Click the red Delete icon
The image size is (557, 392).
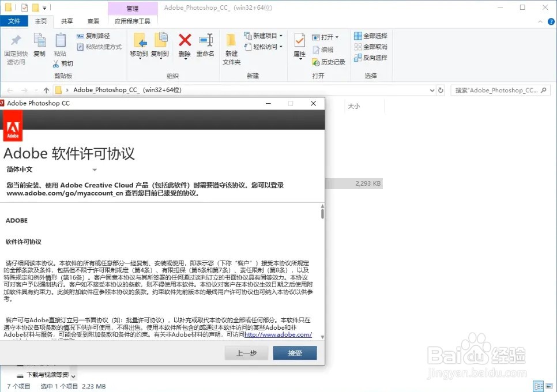pos(185,40)
